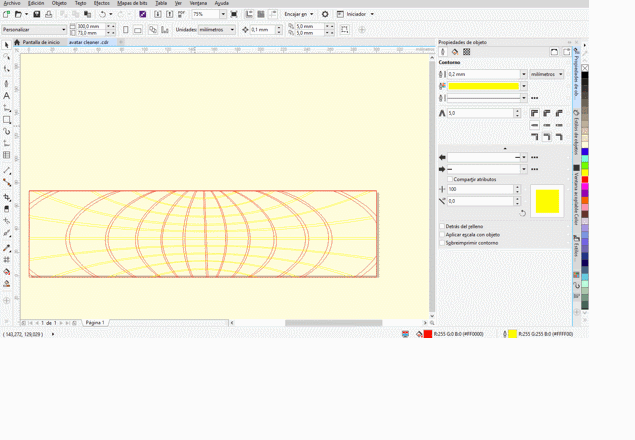Switch to the 'Pantalla de inicio' tab
This screenshot has height=440, width=635.
point(41,42)
